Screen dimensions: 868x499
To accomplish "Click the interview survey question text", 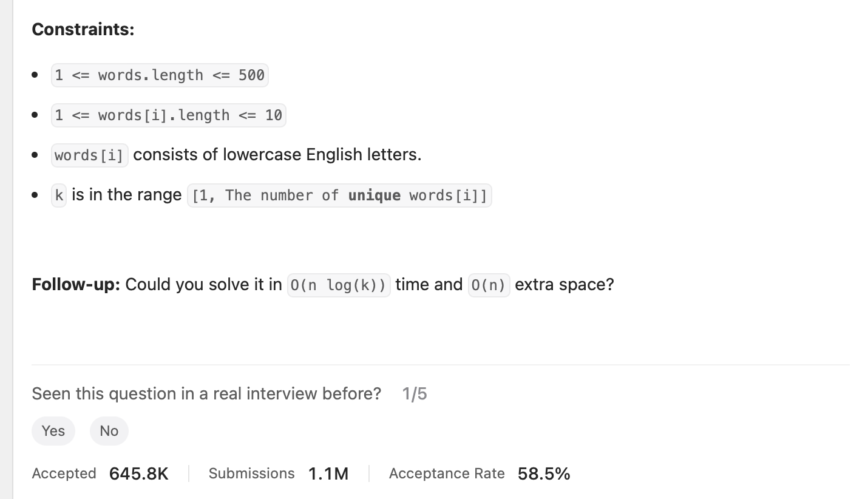I will coord(206,394).
